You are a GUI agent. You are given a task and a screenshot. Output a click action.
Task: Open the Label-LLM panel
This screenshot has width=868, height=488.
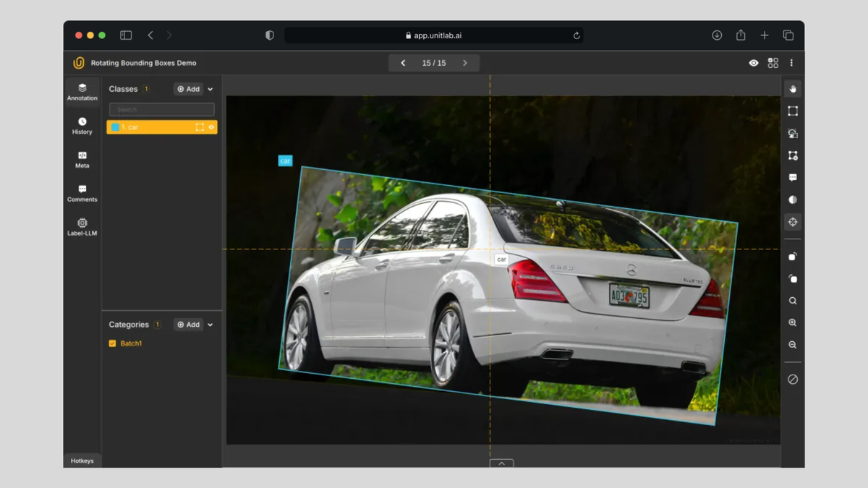[x=82, y=227]
